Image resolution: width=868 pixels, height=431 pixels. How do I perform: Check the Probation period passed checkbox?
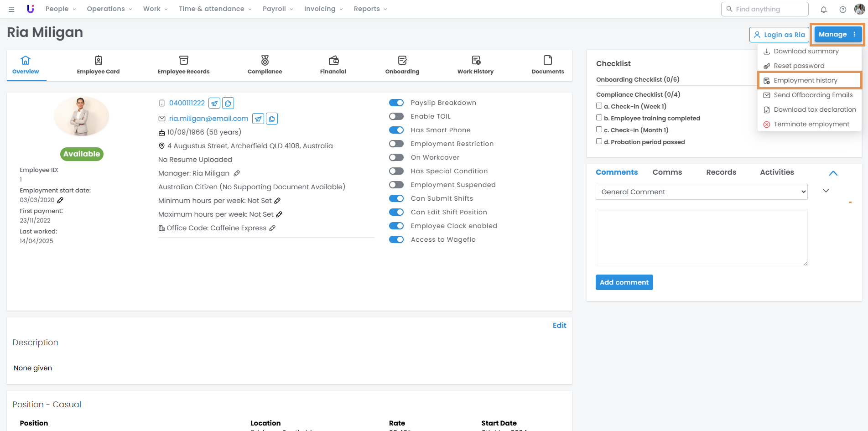tap(599, 141)
